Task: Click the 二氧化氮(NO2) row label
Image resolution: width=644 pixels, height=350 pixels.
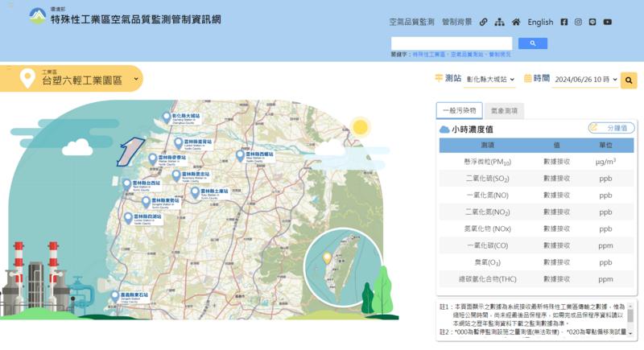Action: point(488,212)
